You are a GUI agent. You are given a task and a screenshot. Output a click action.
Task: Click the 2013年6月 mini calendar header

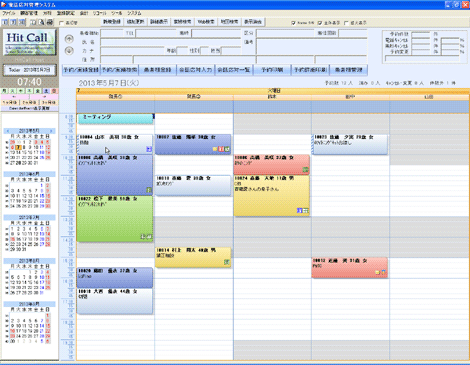click(29, 174)
